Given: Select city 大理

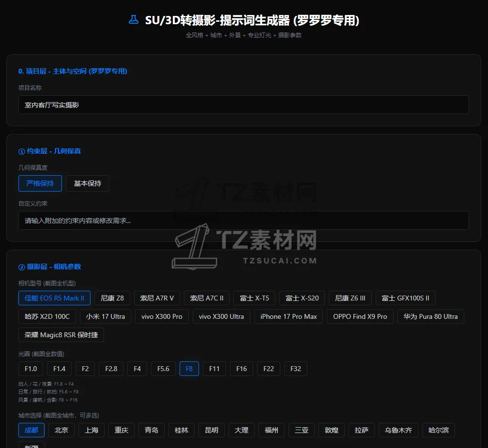Looking at the screenshot, I should 242,430.
